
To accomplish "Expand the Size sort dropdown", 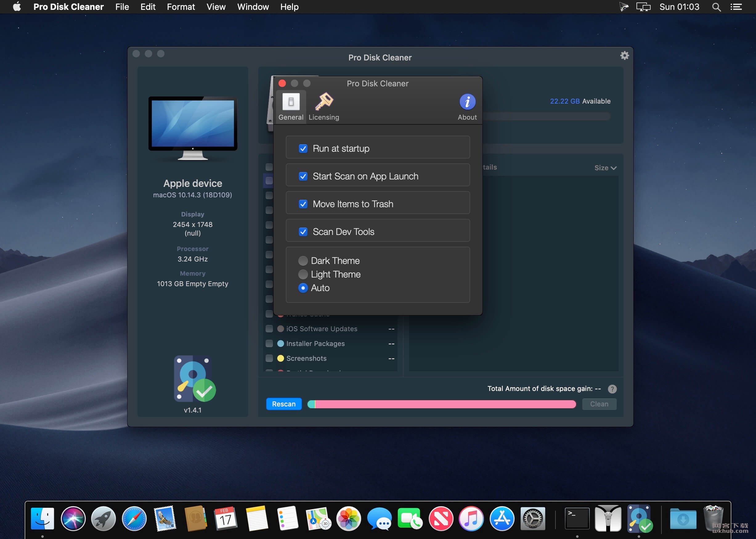I will coord(605,168).
